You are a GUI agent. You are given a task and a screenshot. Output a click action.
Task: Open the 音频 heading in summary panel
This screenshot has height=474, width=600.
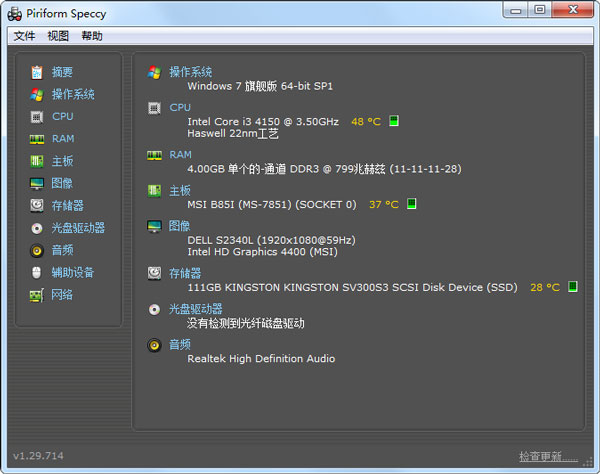pyautogui.click(x=179, y=345)
